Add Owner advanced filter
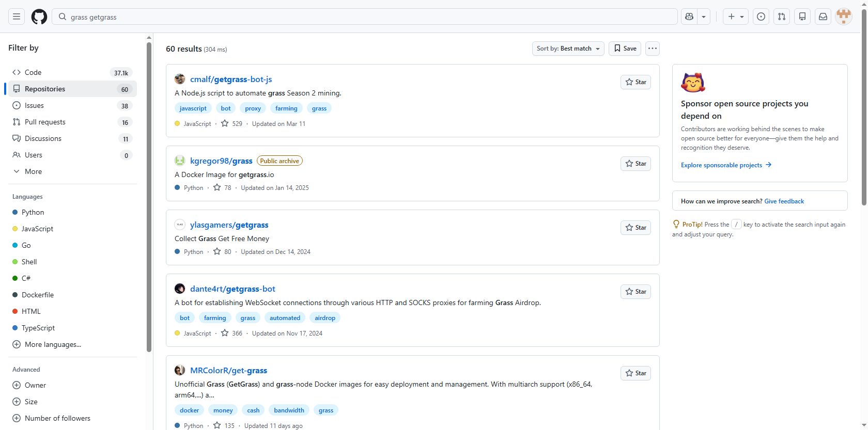This screenshot has height=430, width=868. 72,385
